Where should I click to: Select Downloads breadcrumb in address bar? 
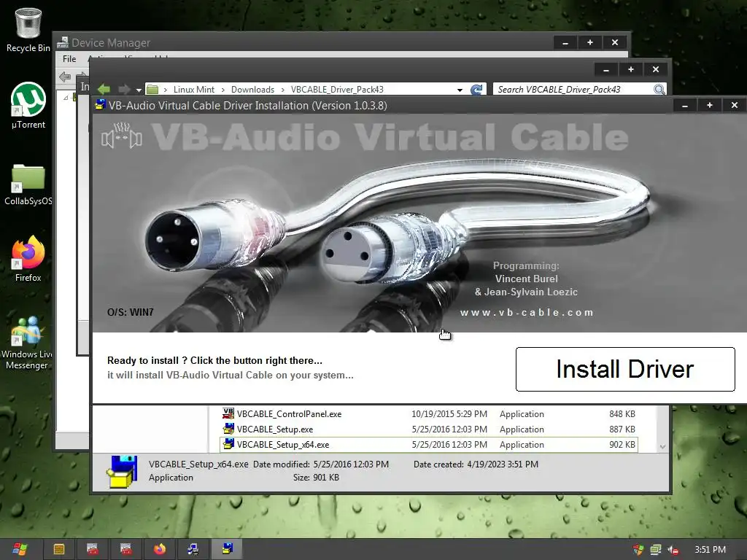pyautogui.click(x=252, y=90)
